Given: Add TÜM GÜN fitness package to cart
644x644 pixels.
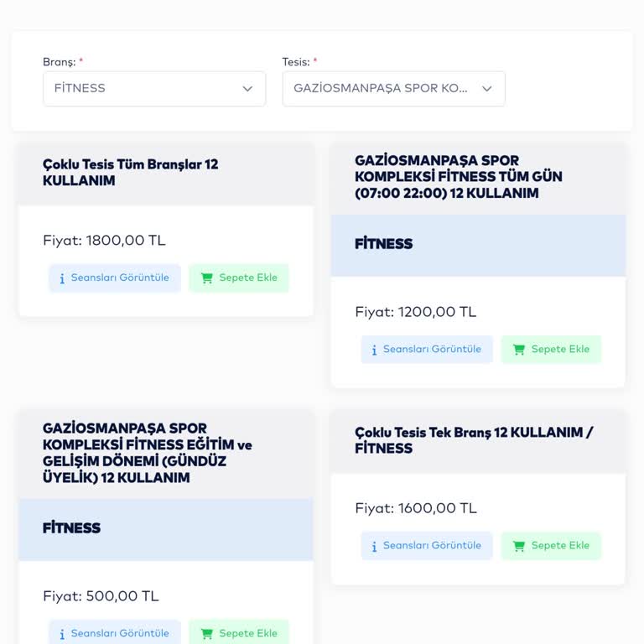Looking at the screenshot, I should (552, 350).
